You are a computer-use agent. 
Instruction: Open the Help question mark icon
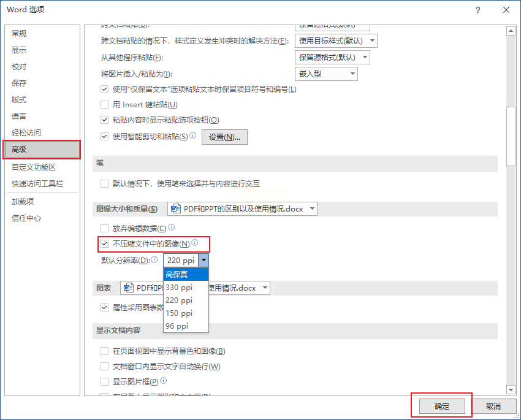[478, 10]
